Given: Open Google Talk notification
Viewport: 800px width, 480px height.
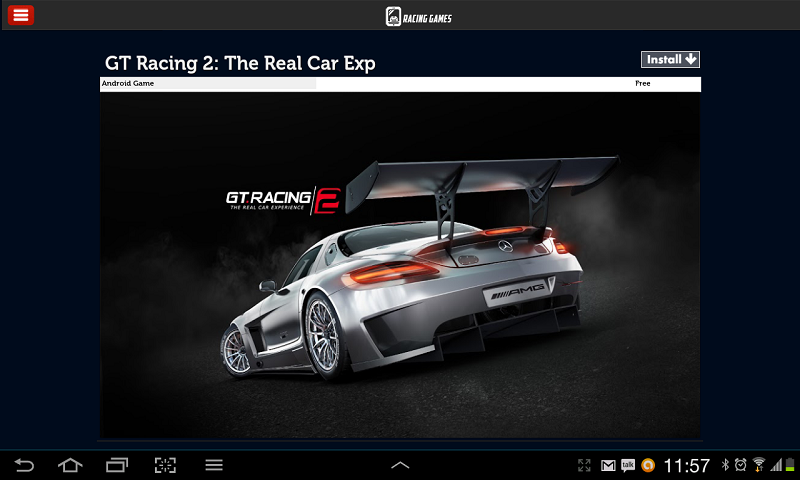Looking at the screenshot, I should pyautogui.click(x=628, y=465).
